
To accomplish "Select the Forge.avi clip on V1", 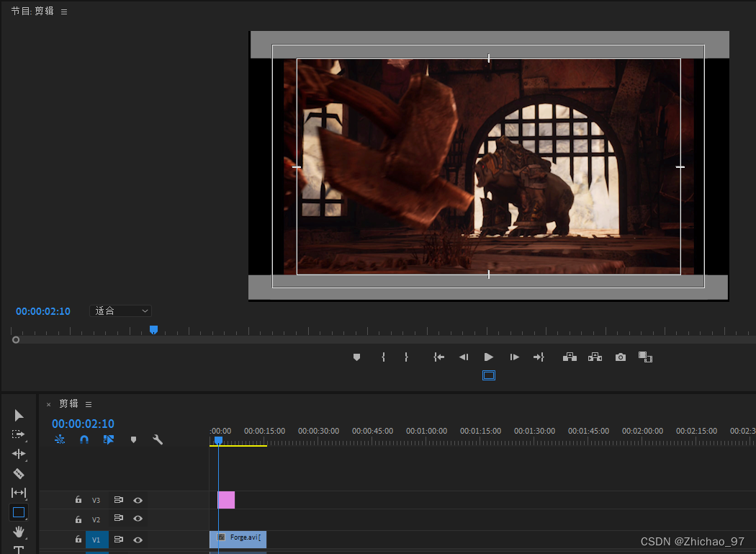I will (x=238, y=540).
